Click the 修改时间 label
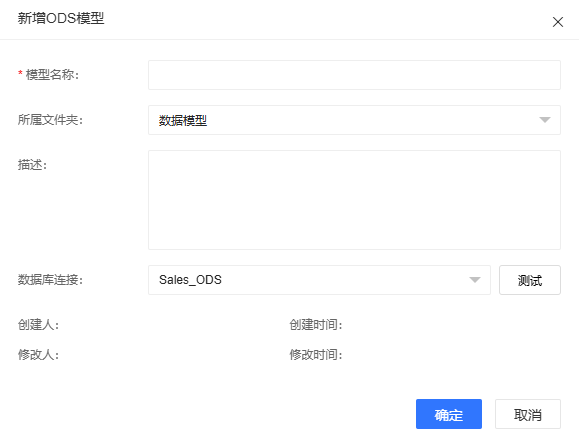The width and height of the screenshot is (579, 435). [x=316, y=355]
